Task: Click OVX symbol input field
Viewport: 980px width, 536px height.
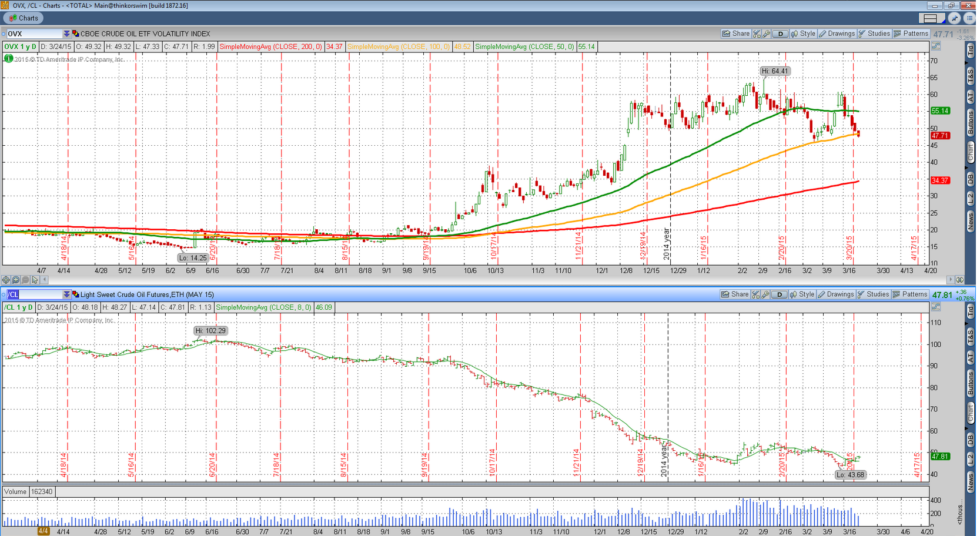Action: (x=34, y=33)
